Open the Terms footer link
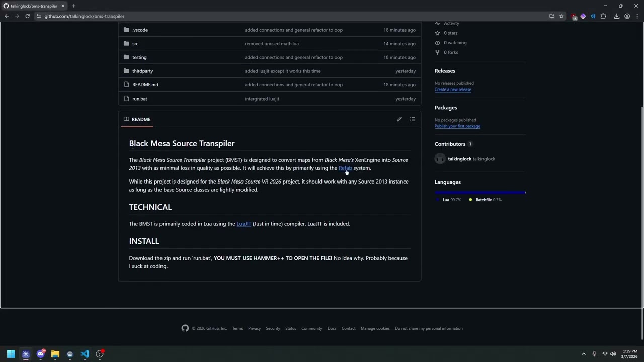The image size is (644, 362). (x=237, y=328)
